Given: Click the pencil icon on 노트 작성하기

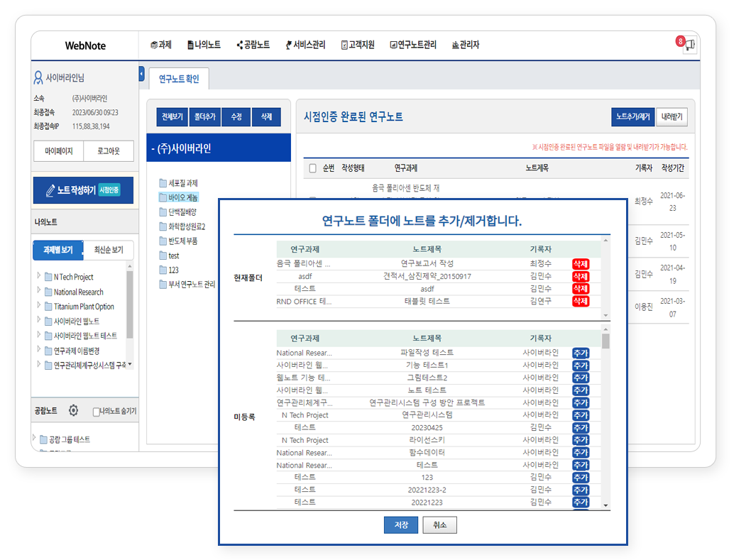Looking at the screenshot, I should point(50,190).
